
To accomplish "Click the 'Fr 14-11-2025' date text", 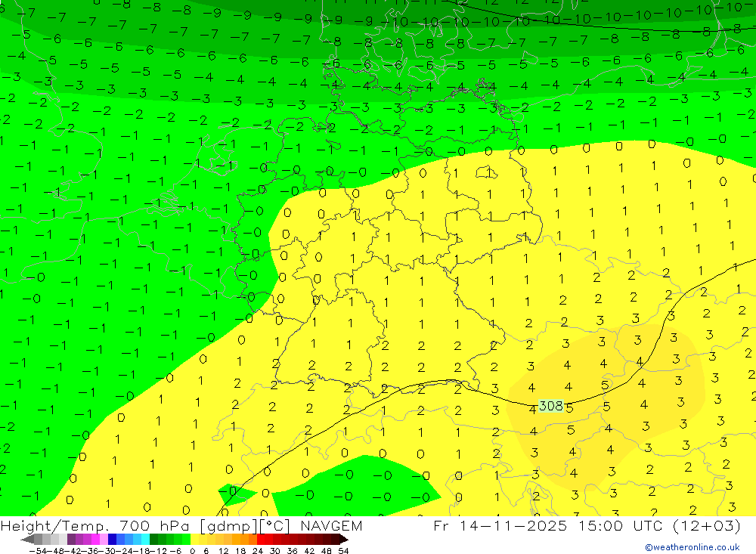I will 500,525.
